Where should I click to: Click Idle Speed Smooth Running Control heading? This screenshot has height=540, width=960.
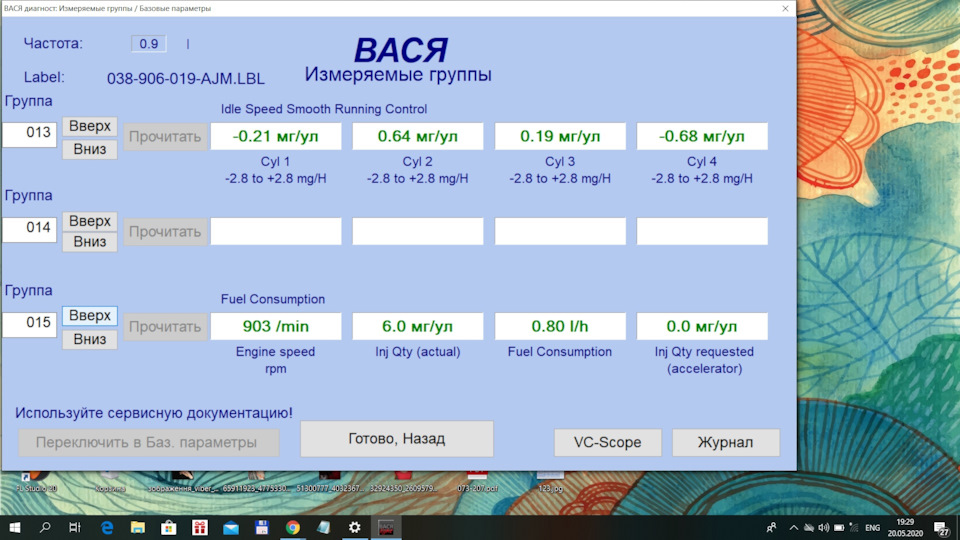tap(324, 109)
